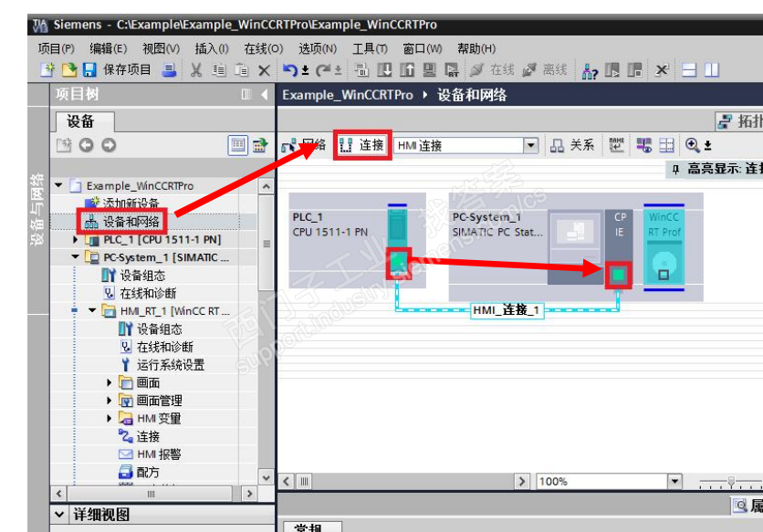Image resolution: width=763 pixels, height=532 pixels.
Task: Click the Download to device icon
Action: click(384, 70)
